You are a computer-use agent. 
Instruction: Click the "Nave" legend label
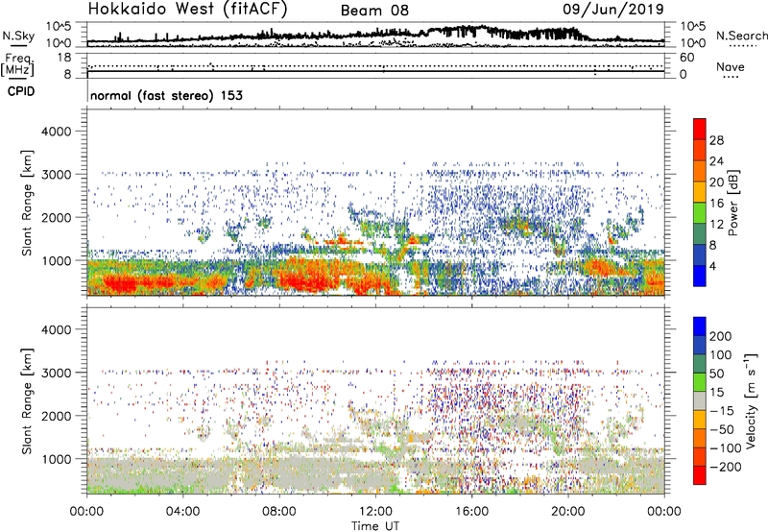(x=731, y=66)
